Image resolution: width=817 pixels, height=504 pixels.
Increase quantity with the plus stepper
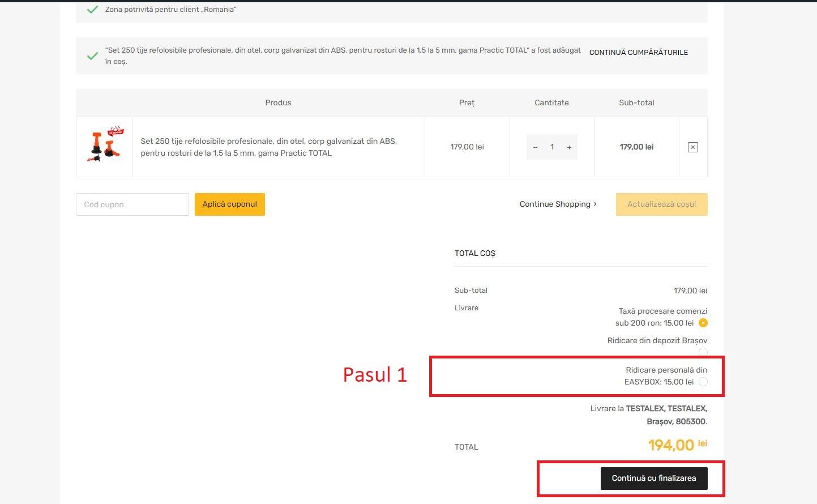[569, 147]
